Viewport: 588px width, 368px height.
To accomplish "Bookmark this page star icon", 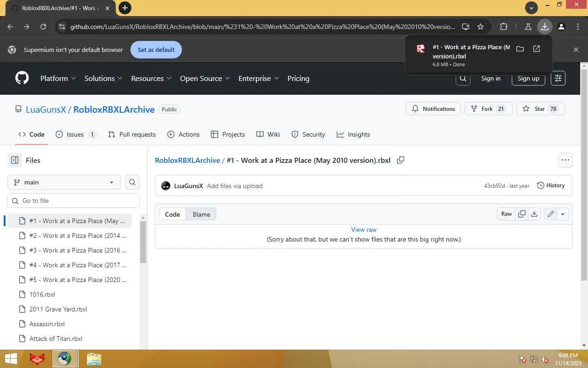I will click(481, 27).
